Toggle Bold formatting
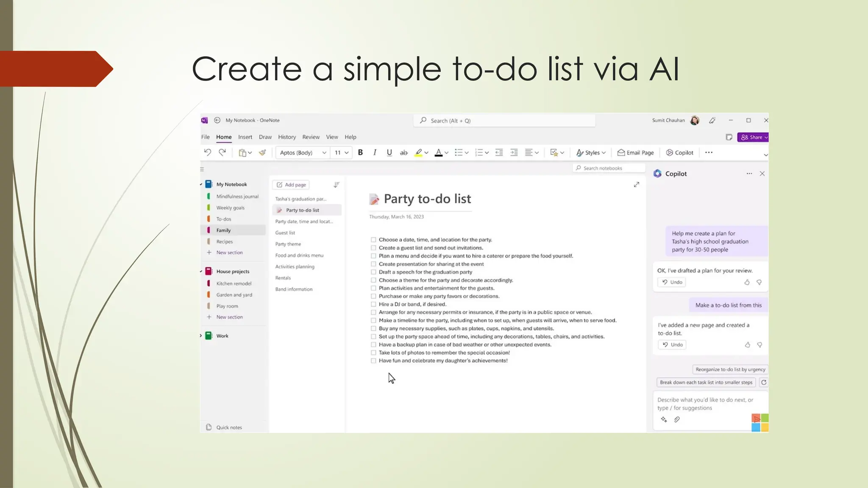868x488 pixels. pyautogui.click(x=360, y=152)
